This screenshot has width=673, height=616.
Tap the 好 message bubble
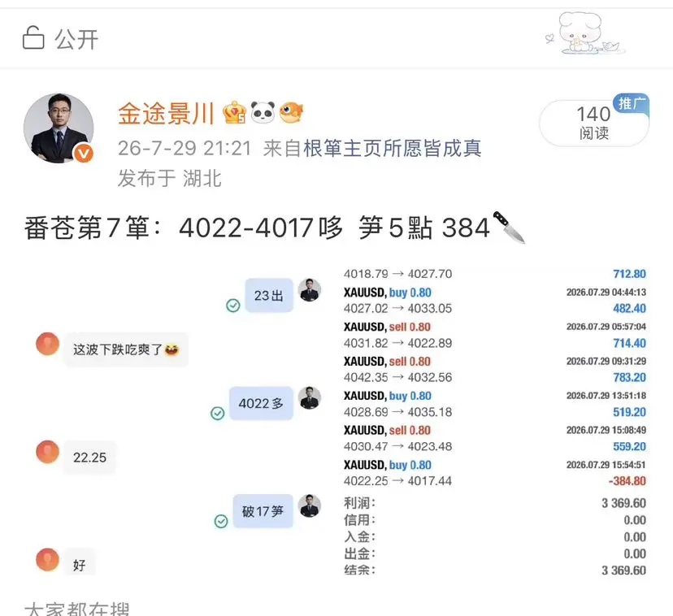click(80, 563)
